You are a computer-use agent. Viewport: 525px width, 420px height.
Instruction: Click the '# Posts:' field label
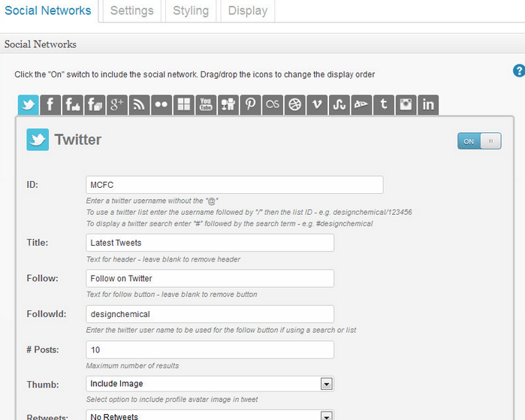[x=43, y=349]
